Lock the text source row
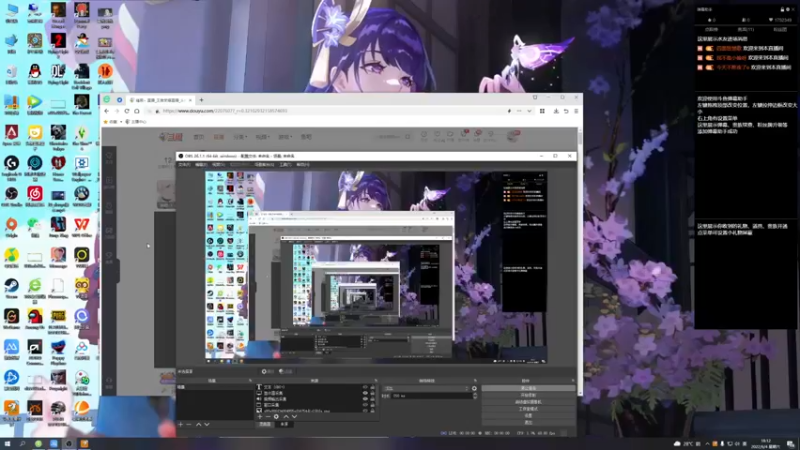Image resolution: width=800 pixels, height=450 pixels. (373, 387)
